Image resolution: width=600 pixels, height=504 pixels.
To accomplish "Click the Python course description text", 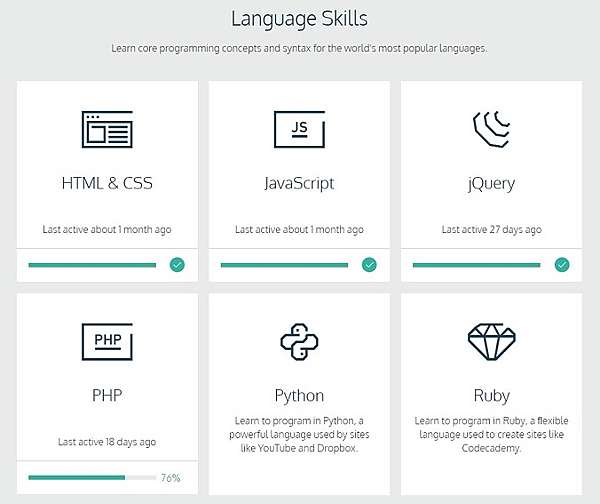I will 299,434.
